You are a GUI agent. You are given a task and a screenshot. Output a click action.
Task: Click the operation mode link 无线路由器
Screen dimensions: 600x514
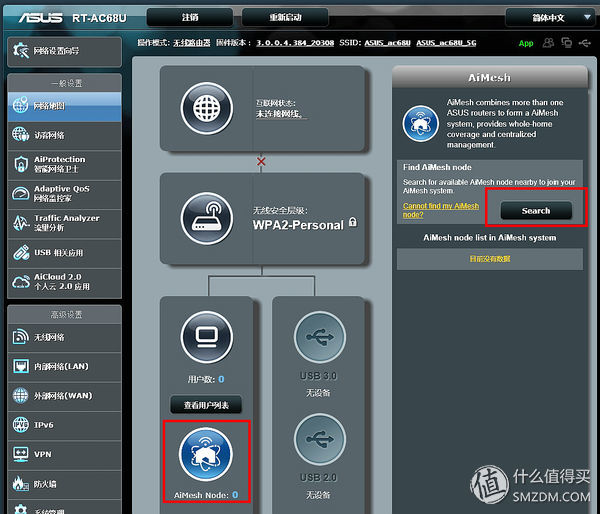191,42
